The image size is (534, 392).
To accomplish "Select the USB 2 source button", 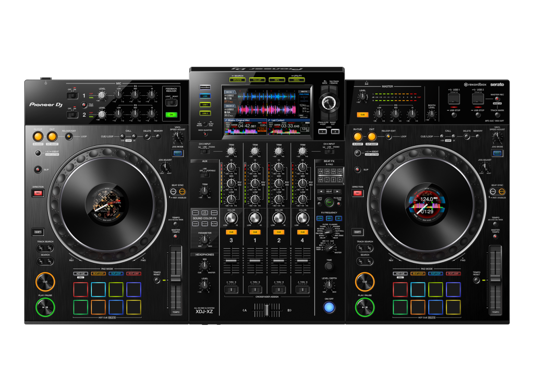I will pos(205,113).
